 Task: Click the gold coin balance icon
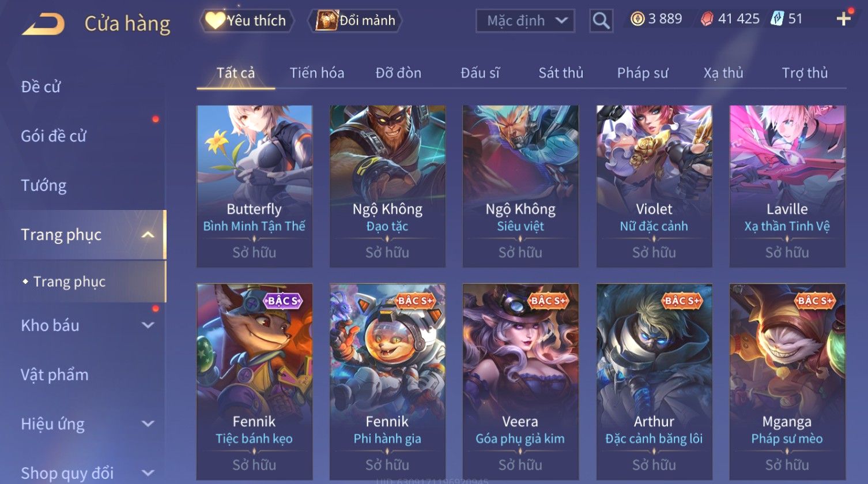(x=637, y=19)
